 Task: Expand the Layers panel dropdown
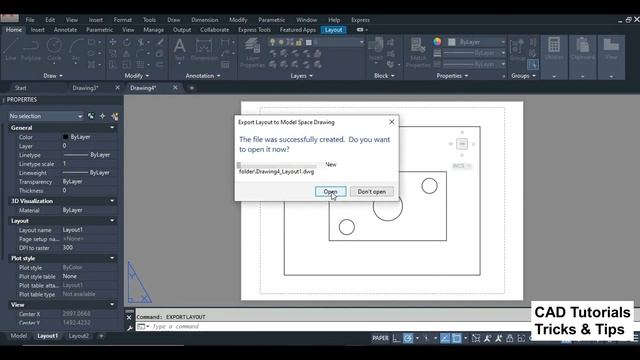[x=301, y=76]
